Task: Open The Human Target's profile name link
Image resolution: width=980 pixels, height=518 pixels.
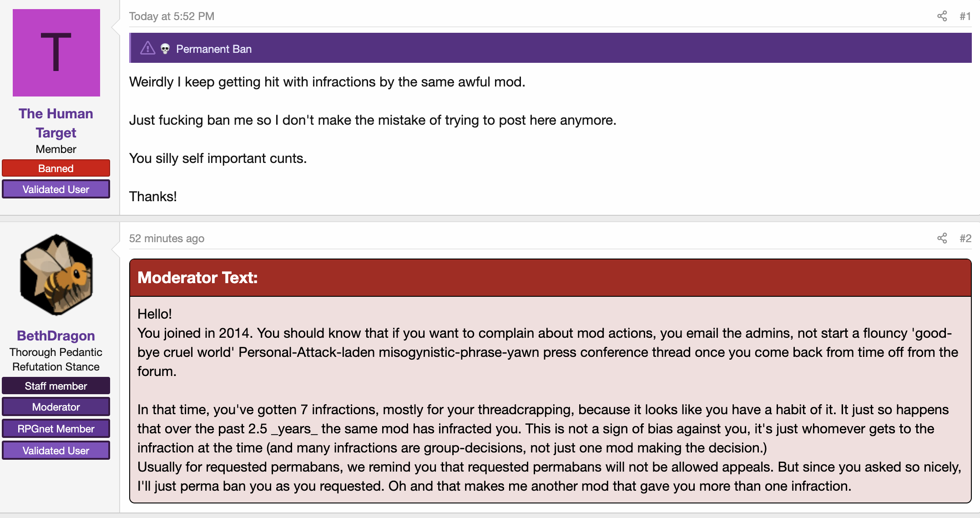Action: [x=56, y=123]
